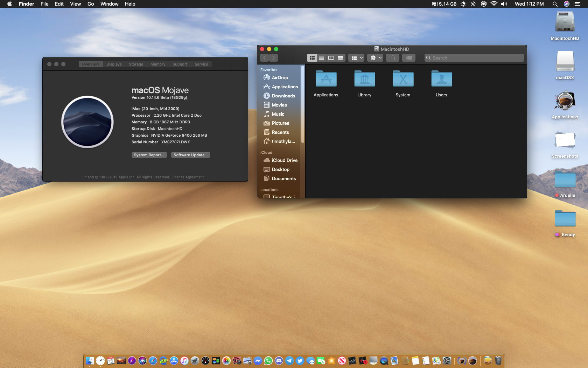Screen dimensions: 588x368
Task: Go to Movies in the Finder sidebar
Action: [x=275, y=105]
